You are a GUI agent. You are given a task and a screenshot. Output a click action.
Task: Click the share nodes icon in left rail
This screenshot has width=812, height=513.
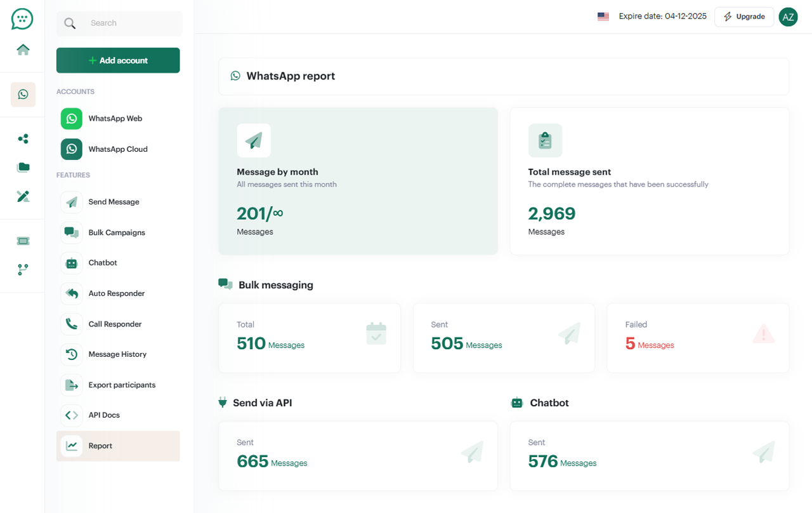coord(23,138)
